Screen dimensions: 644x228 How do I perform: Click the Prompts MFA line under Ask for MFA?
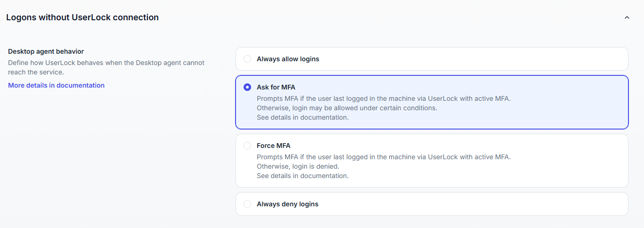click(x=383, y=98)
